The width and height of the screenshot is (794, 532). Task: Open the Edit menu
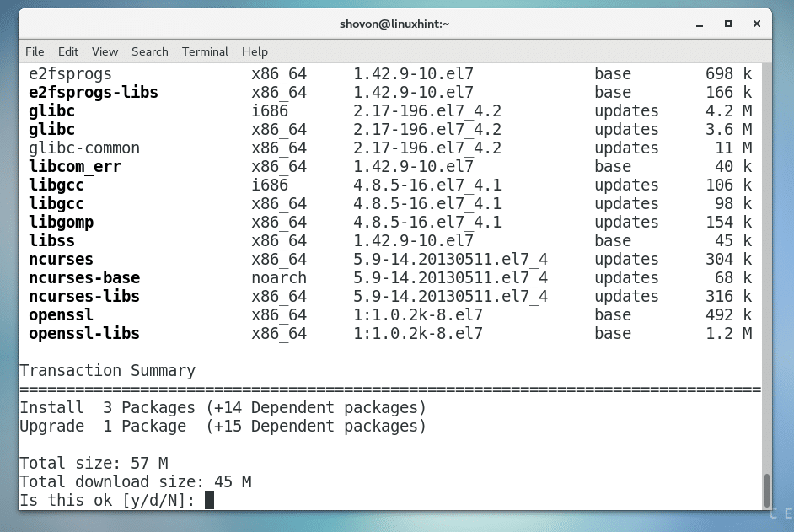tap(68, 51)
